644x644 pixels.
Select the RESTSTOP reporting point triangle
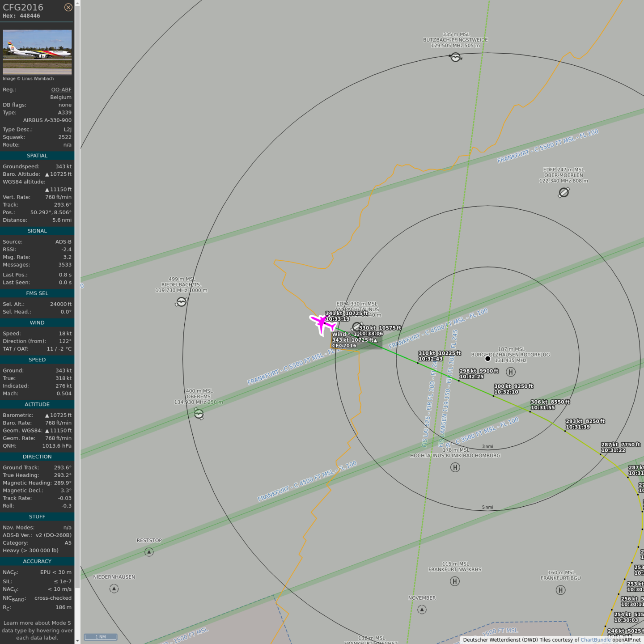pos(149,552)
